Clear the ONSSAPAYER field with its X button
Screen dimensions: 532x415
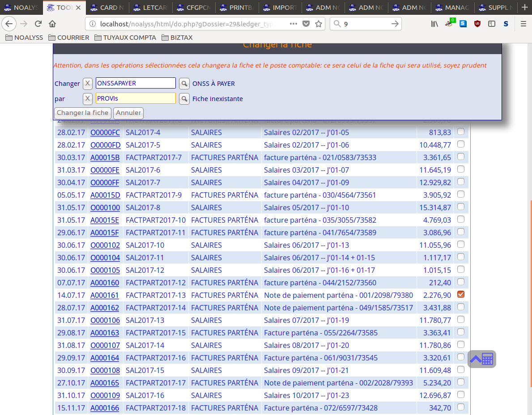(x=88, y=84)
